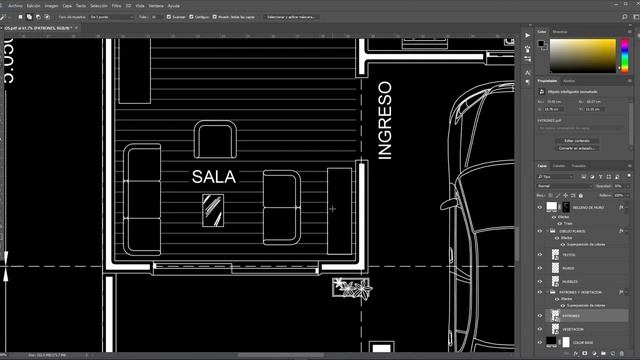Filter layers by smart objects icon
Screen dimensions: 640x360
pos(617,177)
